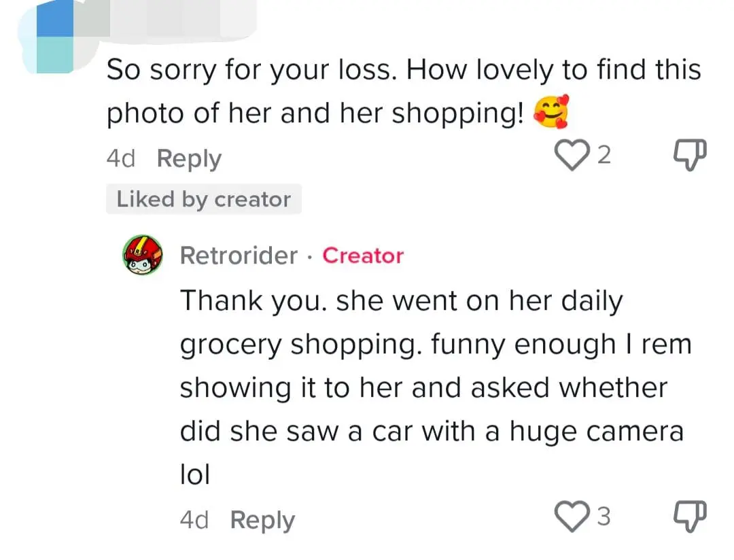Open Retrorider's username link
Viewport: 734px width, 560px height.
pyautogui.click(x=239, y=256)
